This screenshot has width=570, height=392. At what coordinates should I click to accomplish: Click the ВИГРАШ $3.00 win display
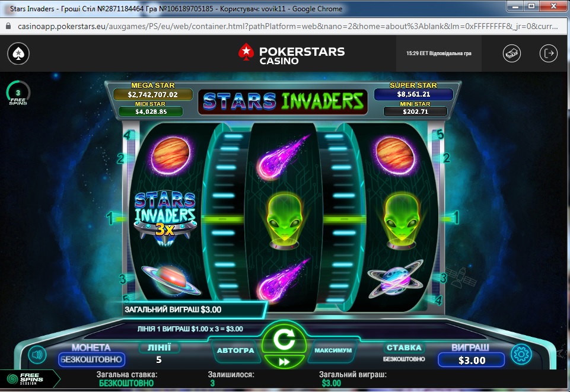472,360
